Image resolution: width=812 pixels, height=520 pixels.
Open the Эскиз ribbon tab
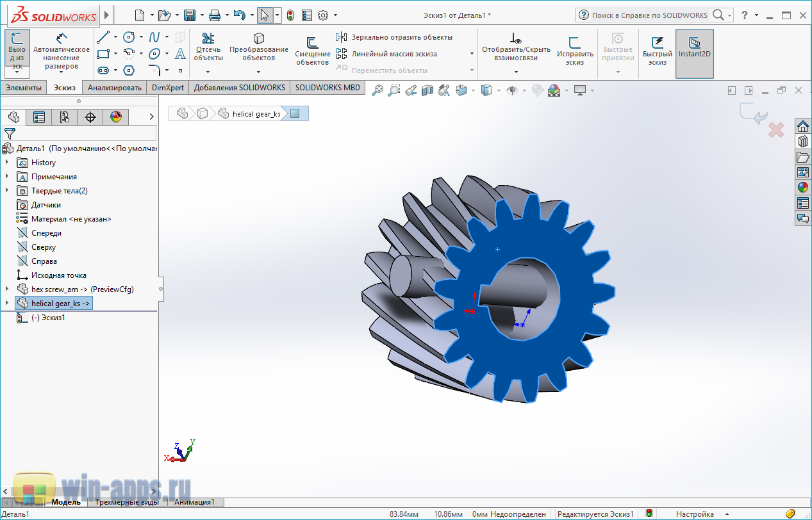click(65, 88)
